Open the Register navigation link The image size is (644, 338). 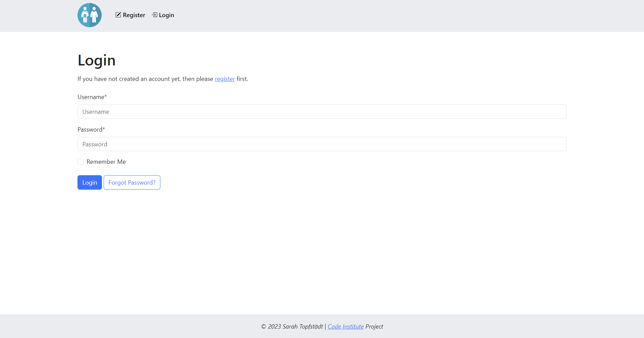pyautogui.click(x=130, y=15)
